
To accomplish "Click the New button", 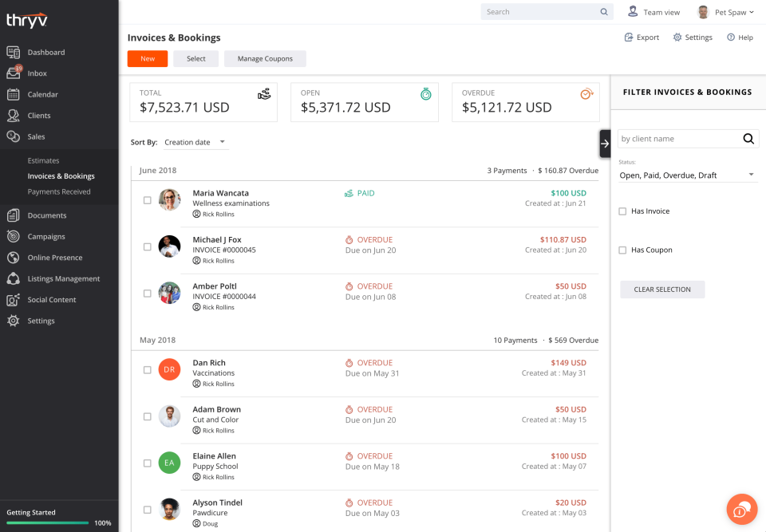I will 148,58.
